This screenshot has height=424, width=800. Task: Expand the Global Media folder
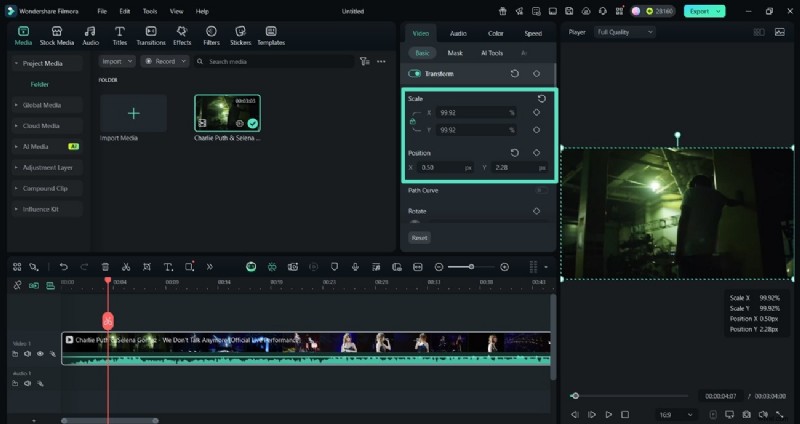coord(42,104)
